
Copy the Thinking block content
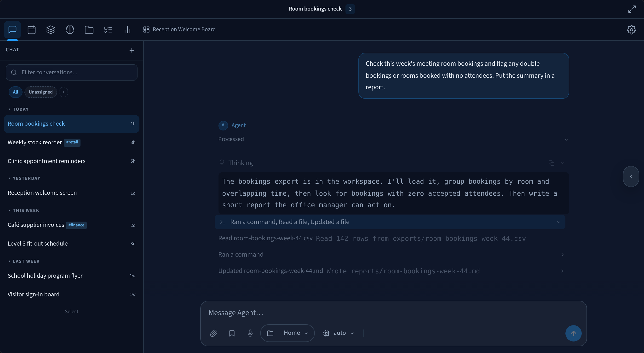(x=551, y=163)
